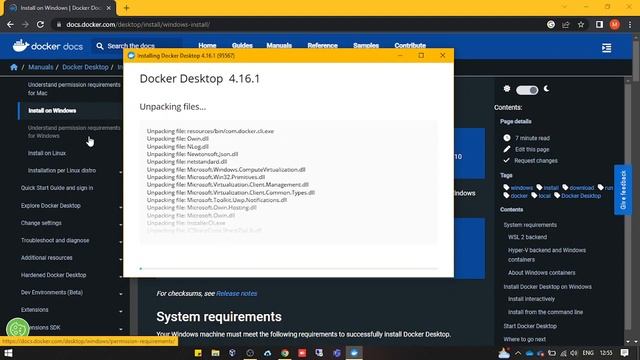Open Chrome from the taskbar
This screenshot has width=640, height=360.
pos(284,353)
